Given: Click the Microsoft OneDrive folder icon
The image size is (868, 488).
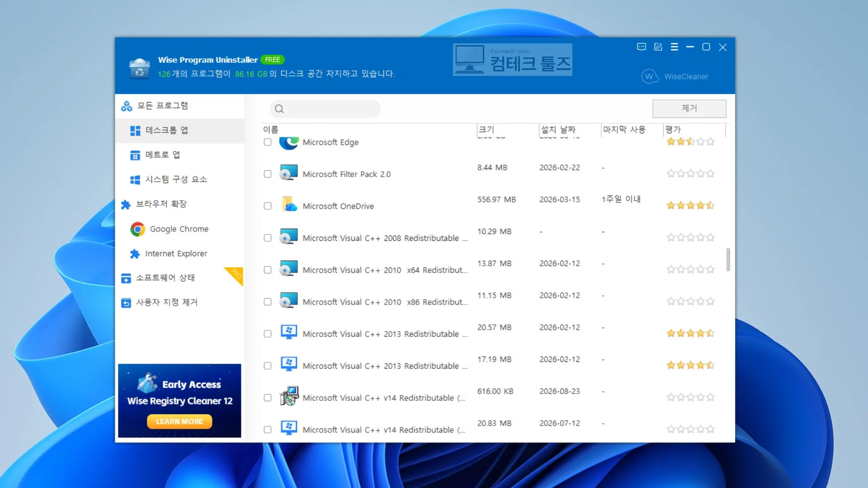Looking at the screenshot, I should [289, 204].
